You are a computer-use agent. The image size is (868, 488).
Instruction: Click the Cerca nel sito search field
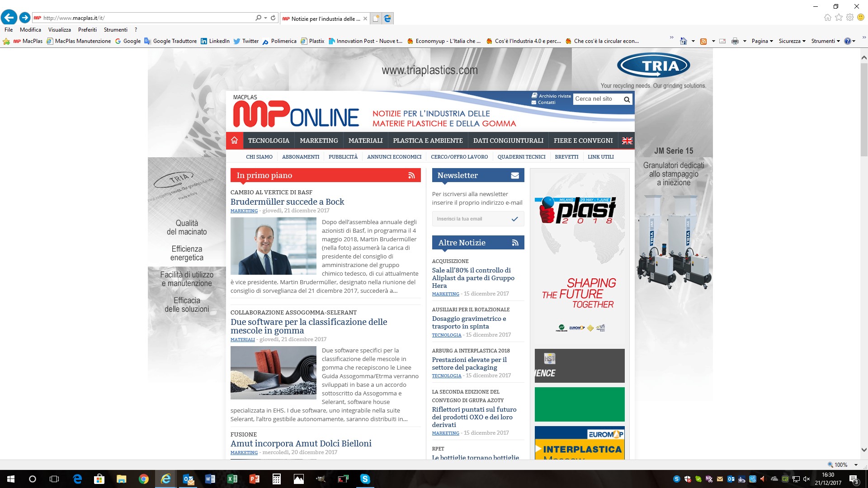[x=598, y=99]
